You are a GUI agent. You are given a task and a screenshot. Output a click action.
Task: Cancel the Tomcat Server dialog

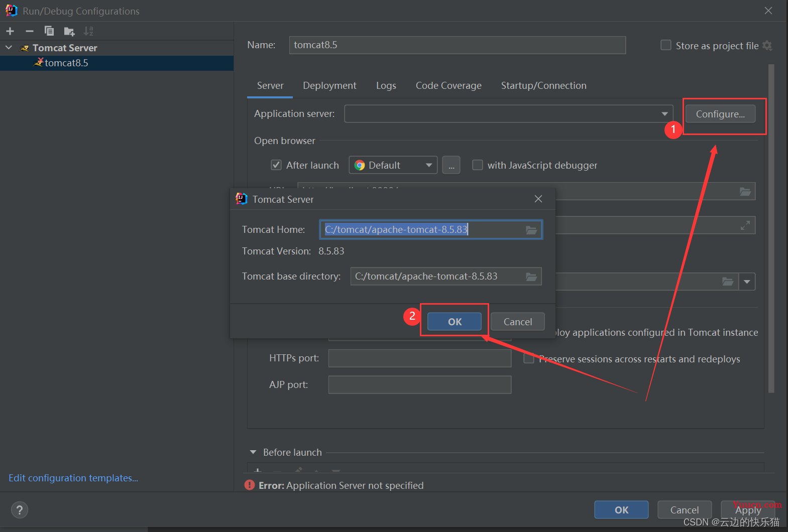click(517, 322)
